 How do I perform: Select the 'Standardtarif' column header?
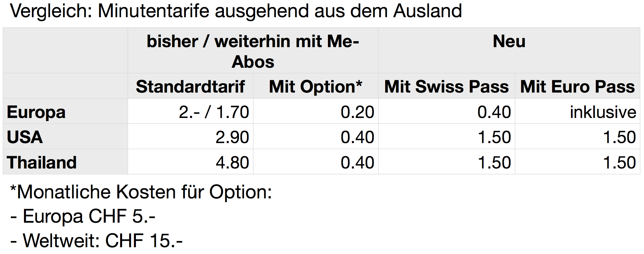click(x=190, y=87)
